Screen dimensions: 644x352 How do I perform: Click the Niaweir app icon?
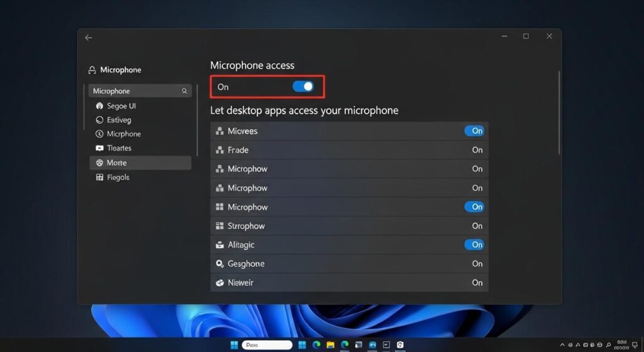(x=219, y=283)
